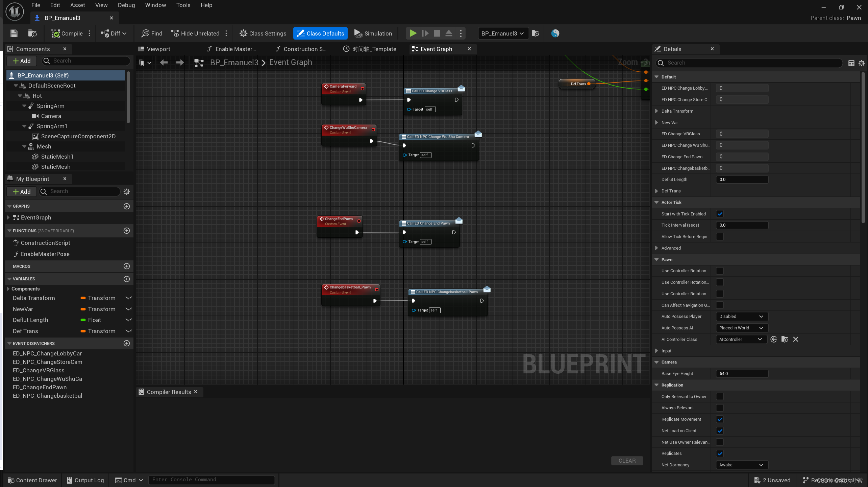Click the Base Eye Height value field

coord(742,374)
